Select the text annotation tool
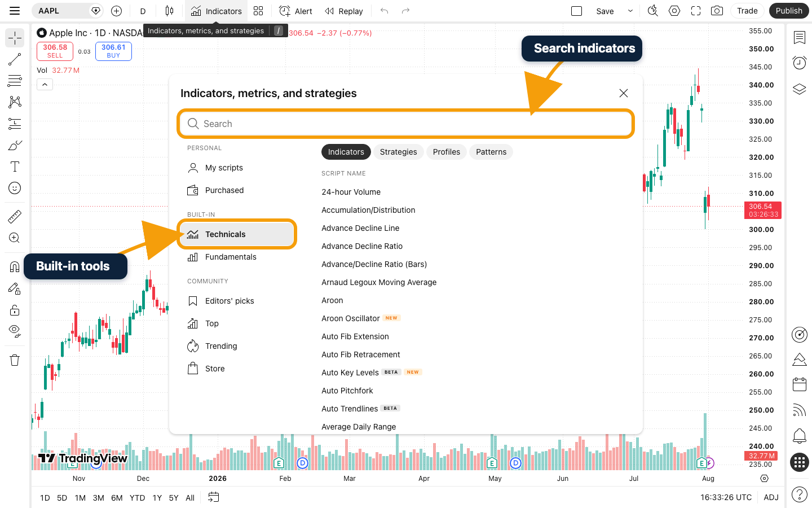The width and height of the screenshot is (812, 508). (x=15, y=167)
